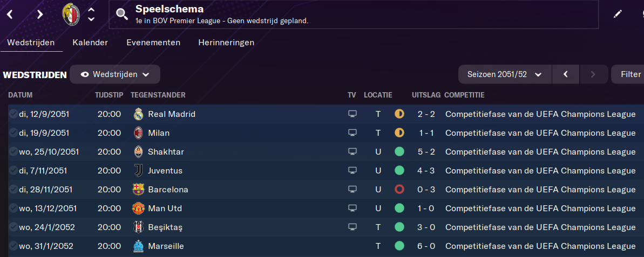Click the Juventus club logo
The height and width of the screenshot is (257, 644).
coord(138,171)
